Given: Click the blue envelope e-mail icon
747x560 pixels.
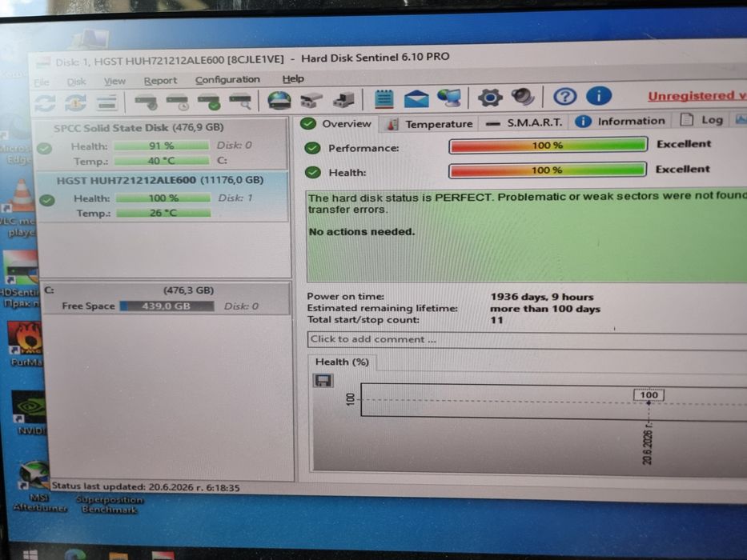Looking at the screenshot, I should point(416,99).
